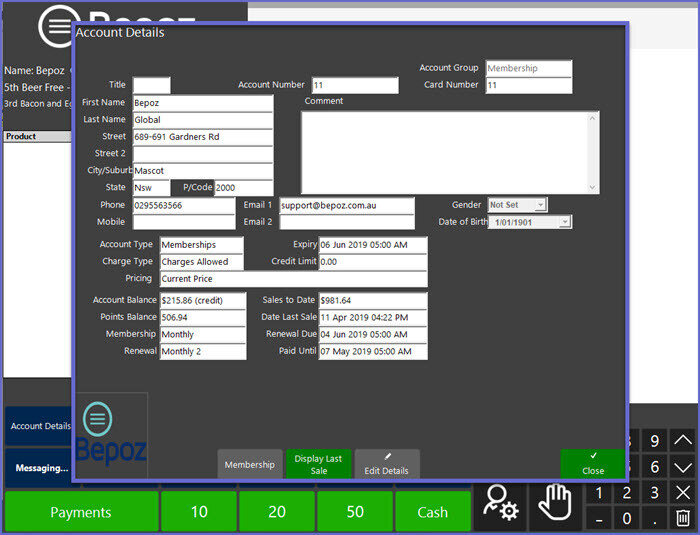
Task: Click the Account Number field
Action: [355, 85]
